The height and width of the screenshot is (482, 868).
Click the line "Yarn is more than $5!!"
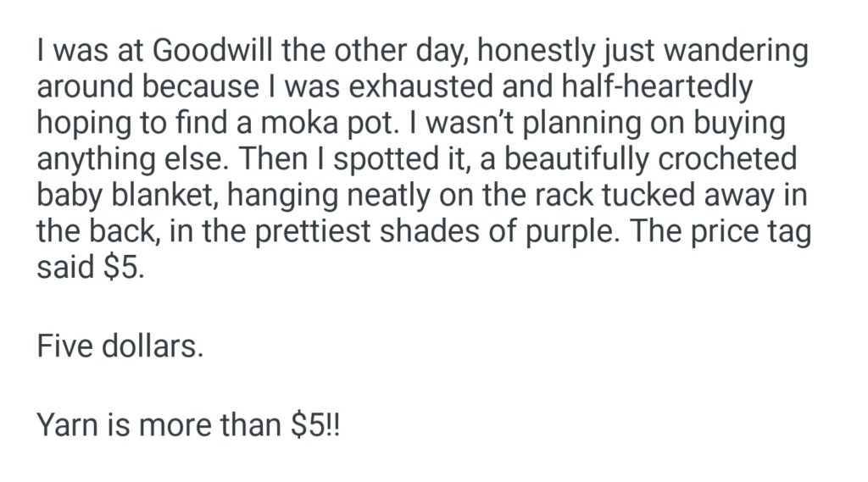(188, 426)
